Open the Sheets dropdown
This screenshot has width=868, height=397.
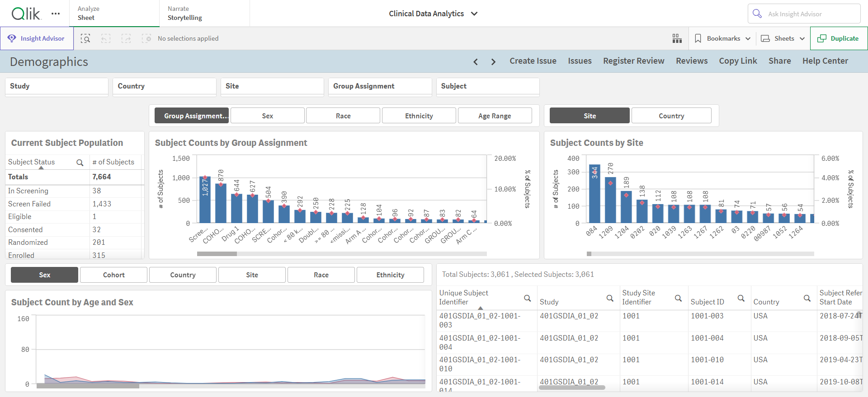coord(783,38)
